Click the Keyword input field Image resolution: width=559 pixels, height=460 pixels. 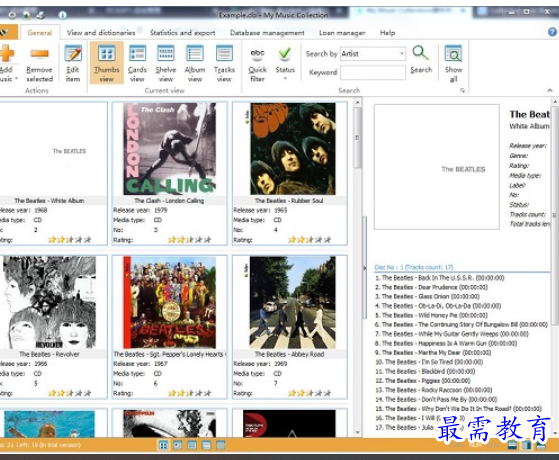pyautogui.click(x=373, y=72)
